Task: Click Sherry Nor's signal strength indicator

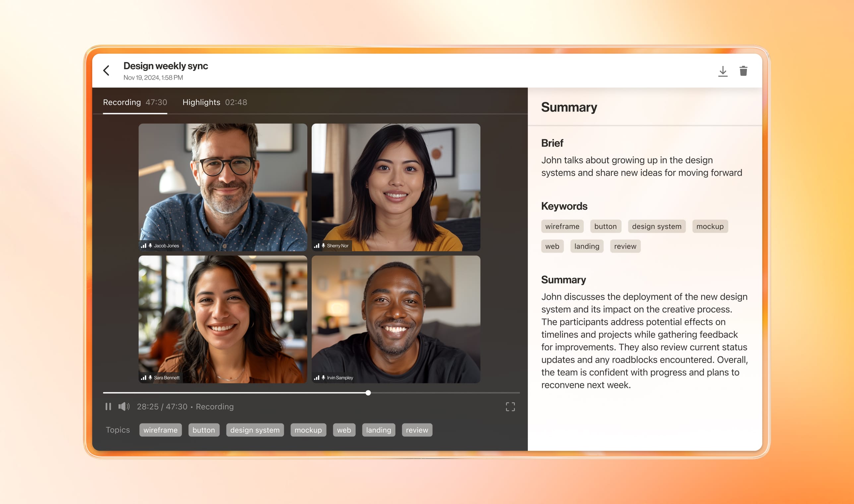Action: 317,246
